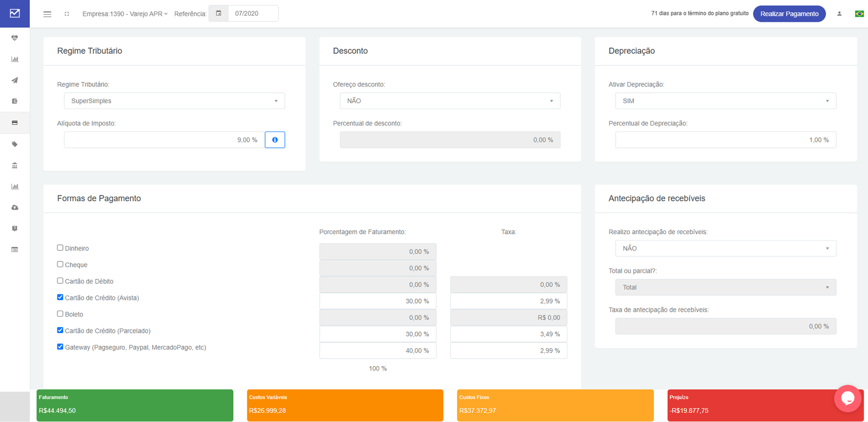Open the Ativar Depreciação dropdown
This screenshot has height=422, width=868.
coord(725,101)
